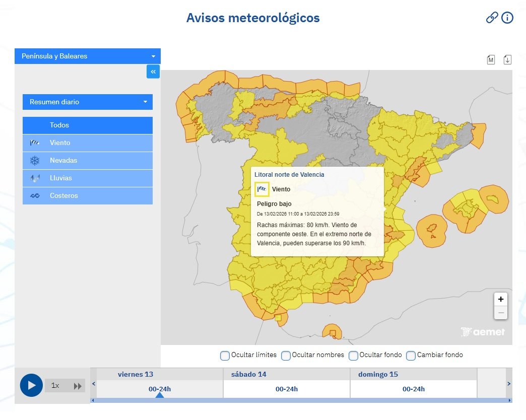Image resolution: width=526 pixels, height=420 pixels.
Task: Select sábado 14 00-24h period
Action: click(x=287, y=389)
